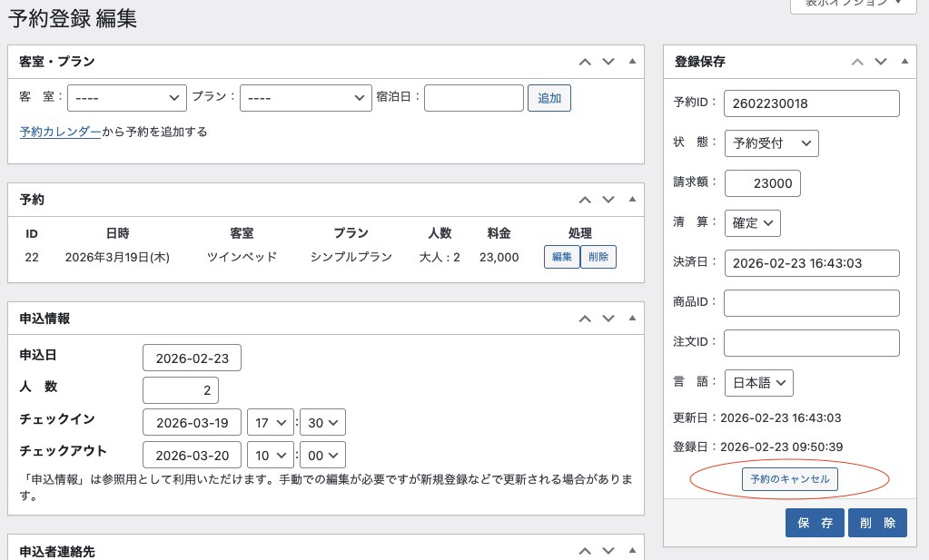929x560 pixels.
Task: Collapse the 客室・プラン panel
Action: [632, 62]
